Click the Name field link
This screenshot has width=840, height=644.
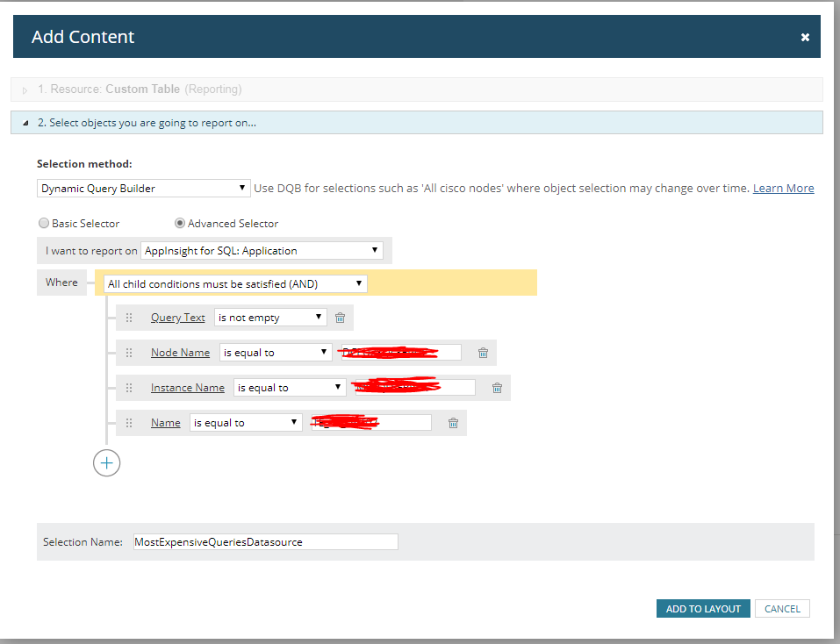click(166, 423)
